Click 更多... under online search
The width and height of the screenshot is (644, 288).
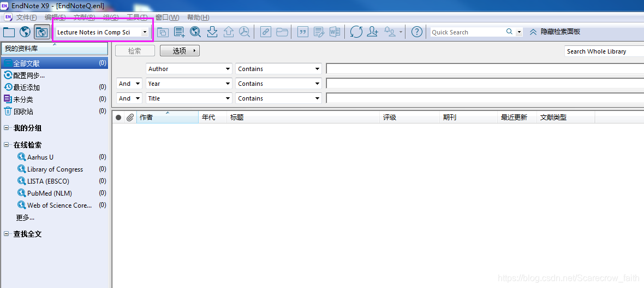point(25,218)
